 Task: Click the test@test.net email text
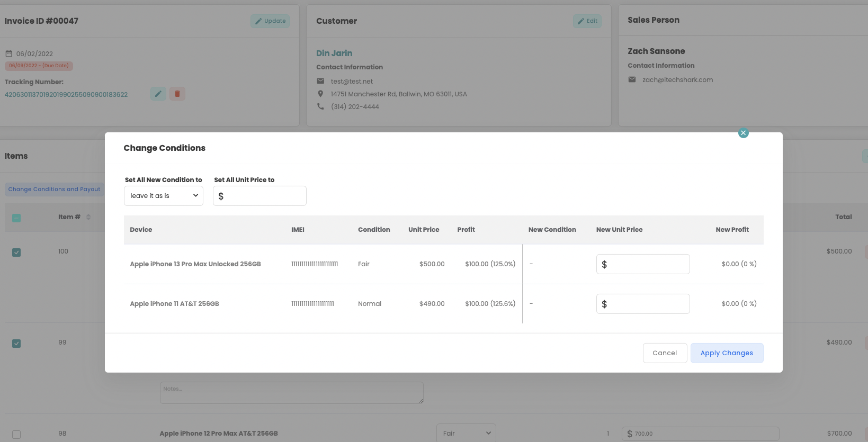[352, 82]
